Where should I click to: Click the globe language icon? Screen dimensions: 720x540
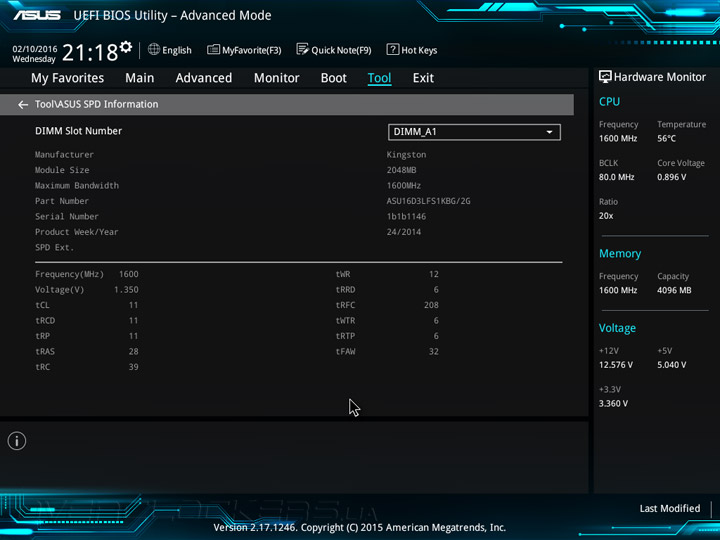154,49
